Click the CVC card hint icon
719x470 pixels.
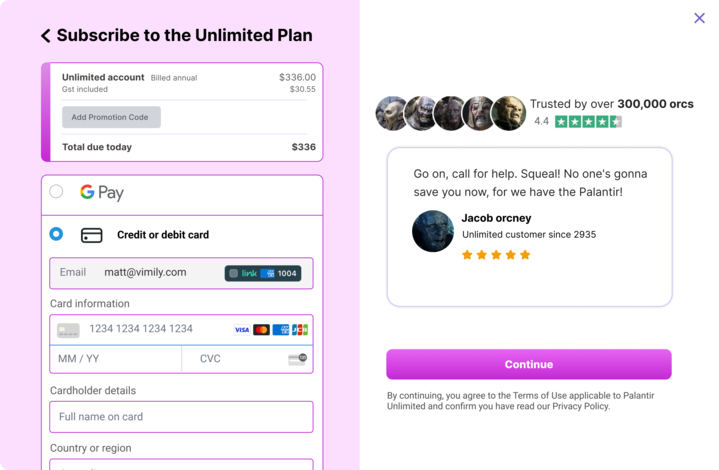[x=297, y=359]
